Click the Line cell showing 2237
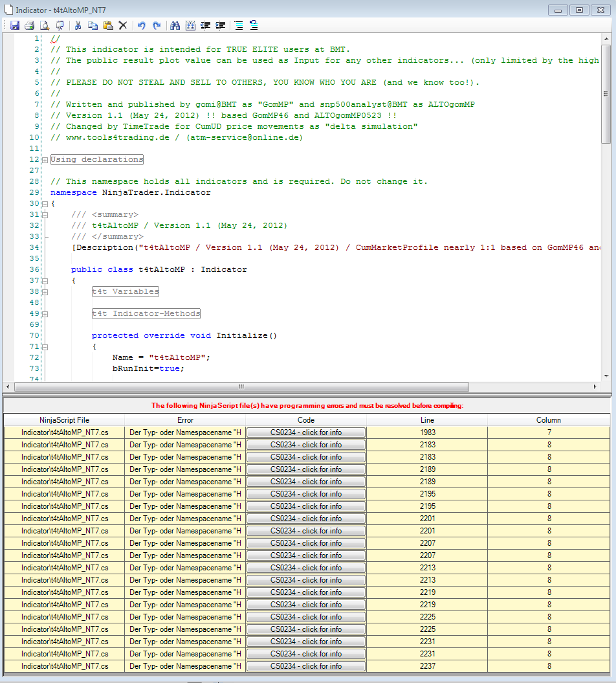This screenshot has width=616, height=683. tap(427, 666)
